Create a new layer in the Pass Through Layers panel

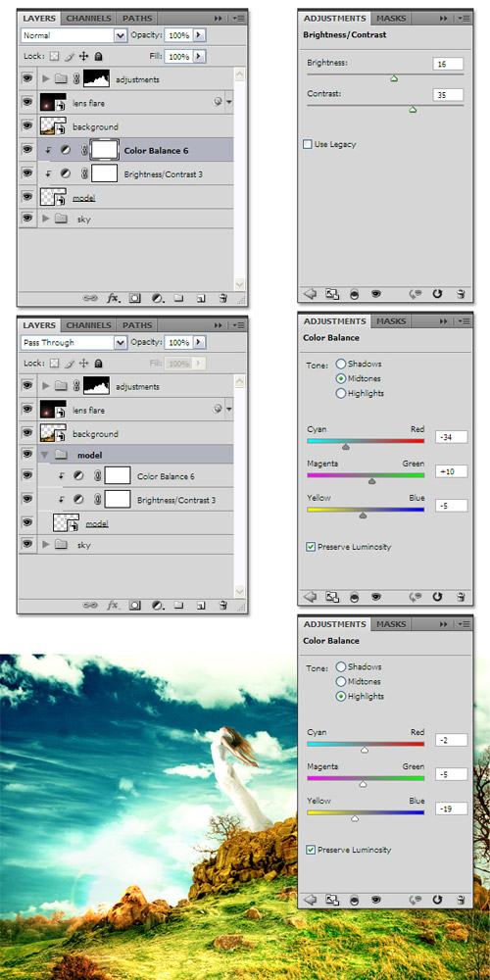(x=201, y=605)
